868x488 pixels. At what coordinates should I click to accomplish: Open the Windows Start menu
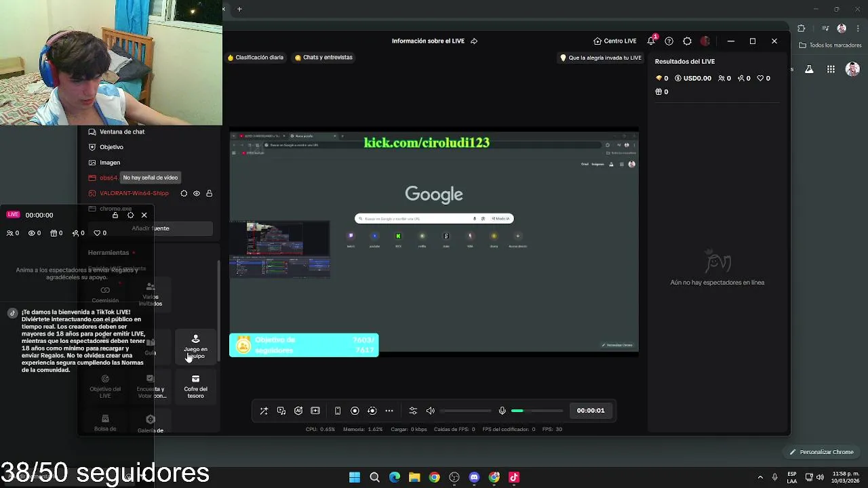click(x=355, y=477)
